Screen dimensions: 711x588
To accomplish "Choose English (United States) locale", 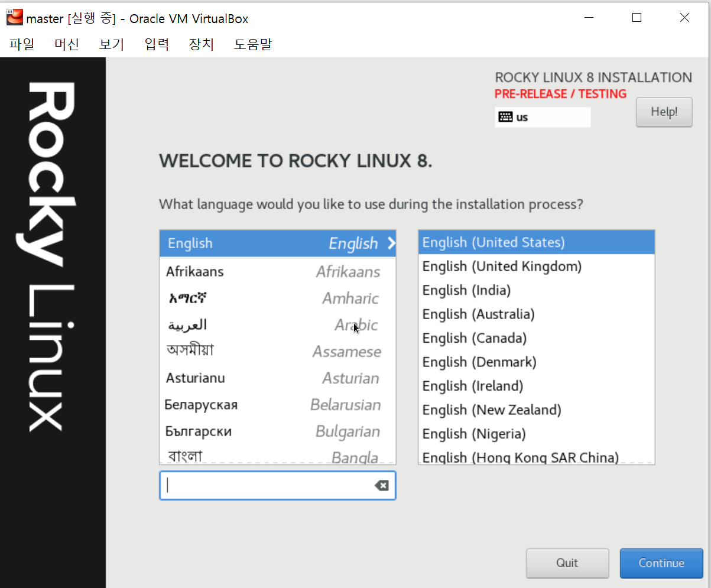I will pyautogui.click(x=537, y=242).
